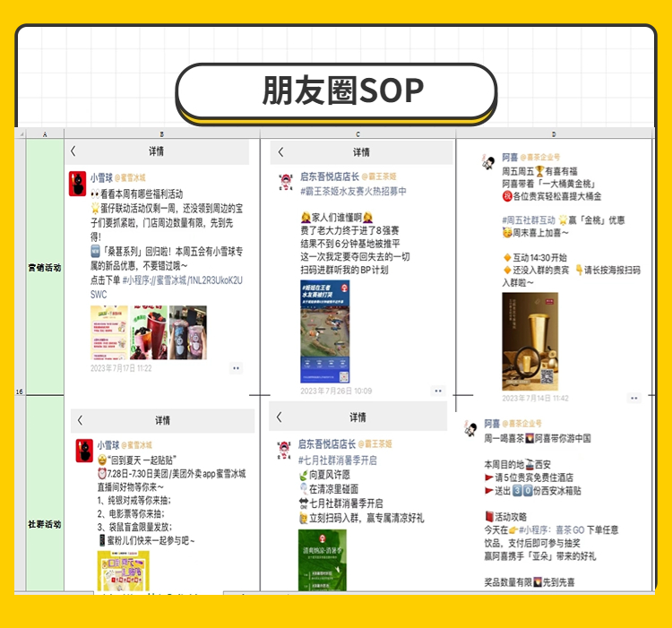
Task: Open first thumbnail in 小雪球 营销活动 post
Action: point(108,332)
